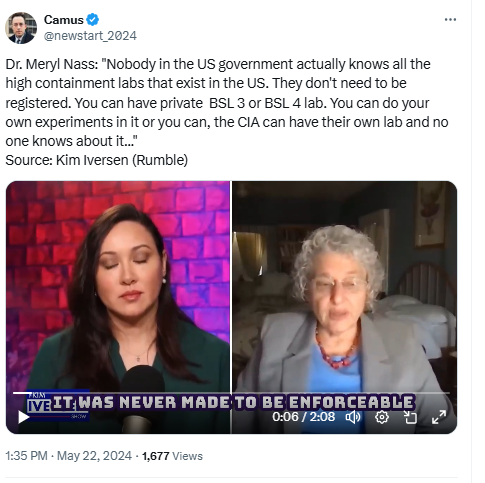Open the 1:35 PM May 22, 2024 timestamp
Image resolution: width=485 pixels, height=483 pixels.
pyautogui.click(x=68, y=456)
